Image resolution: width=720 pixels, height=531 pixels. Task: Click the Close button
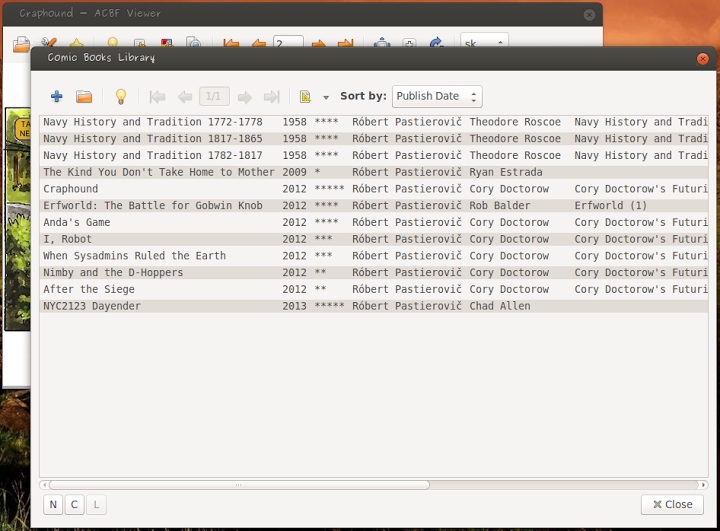672,504
